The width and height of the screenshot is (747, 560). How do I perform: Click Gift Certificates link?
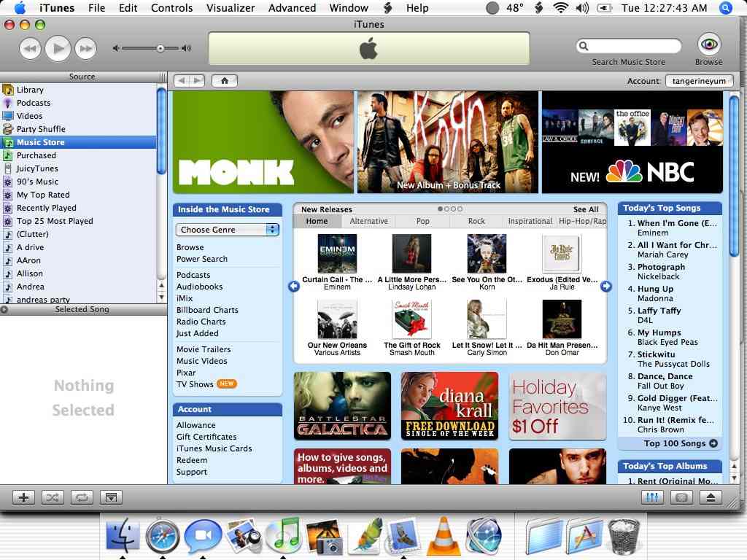point(206,437)
